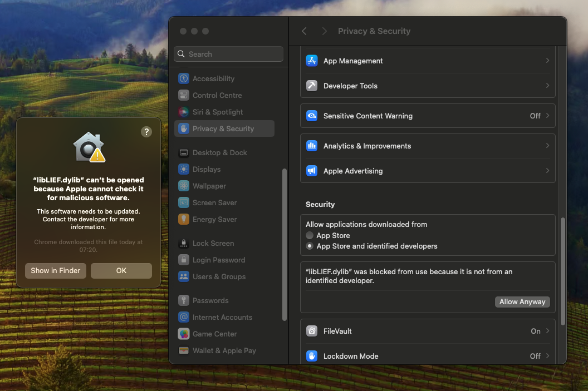Click "Chrome downloaded this file today" text

click(89, 246)
